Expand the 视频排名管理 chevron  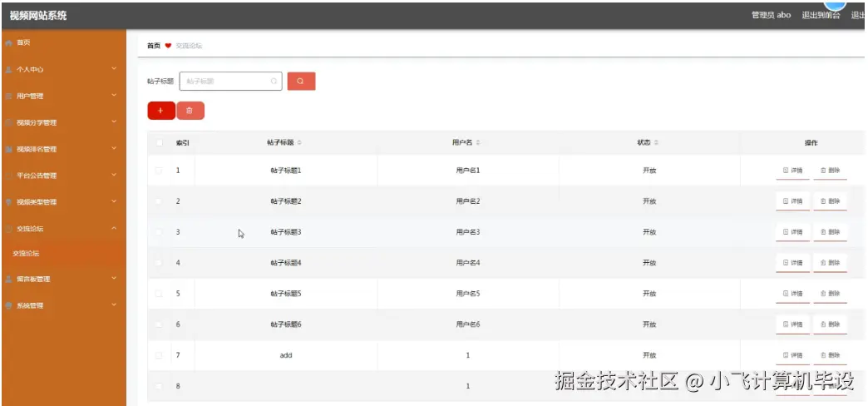click(114, 148)
